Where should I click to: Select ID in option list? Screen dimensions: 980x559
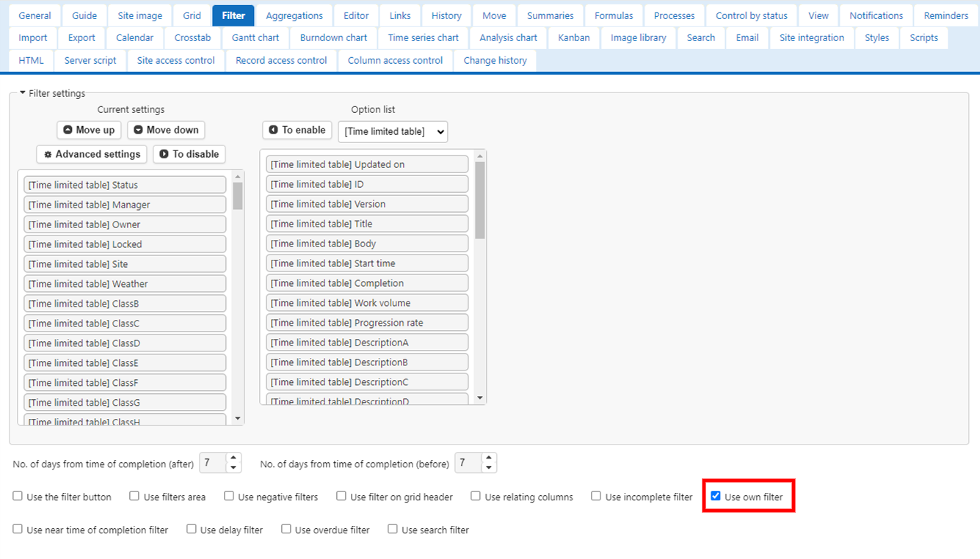click(367, 184)
